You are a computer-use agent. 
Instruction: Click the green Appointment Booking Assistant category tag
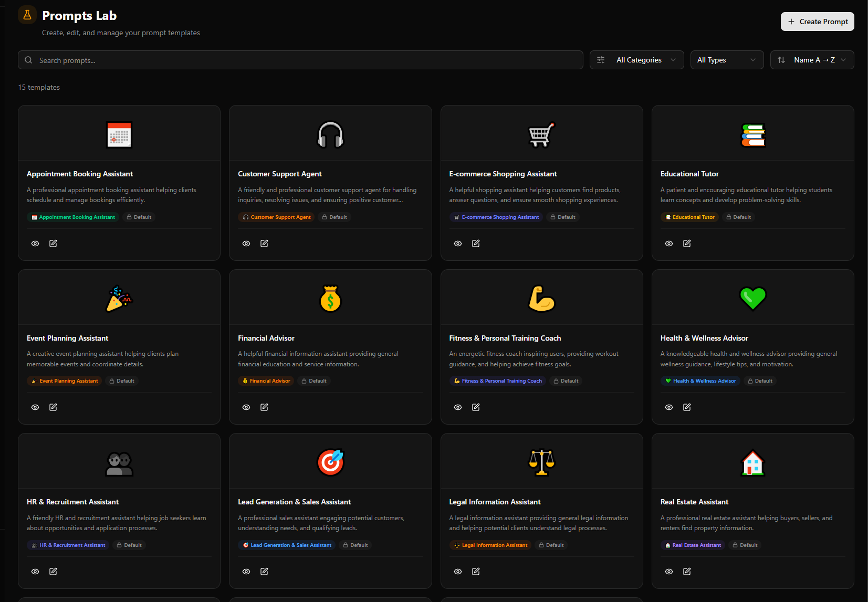(x=73, y=217)
